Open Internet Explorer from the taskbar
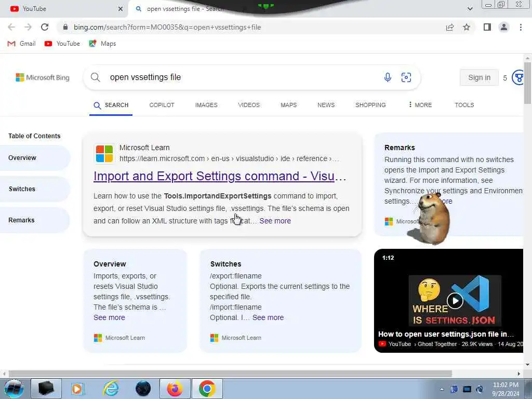This screenshot has width=532, height=399. point(111,389)
